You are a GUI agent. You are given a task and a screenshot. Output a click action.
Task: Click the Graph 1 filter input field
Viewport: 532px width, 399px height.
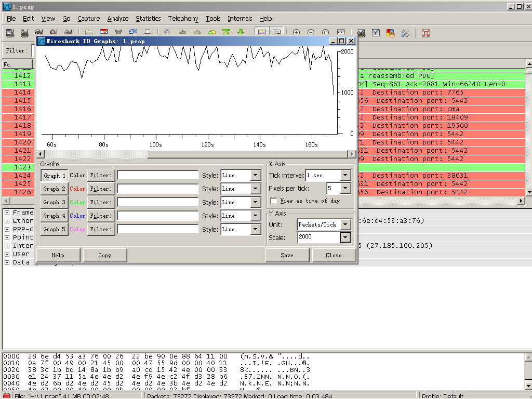point(158,176)
